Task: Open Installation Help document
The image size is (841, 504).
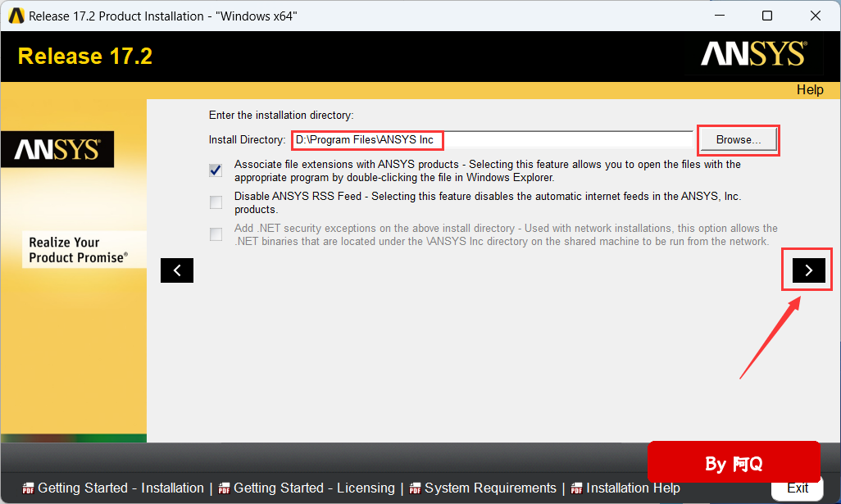Action: click(x=633, y=488)
